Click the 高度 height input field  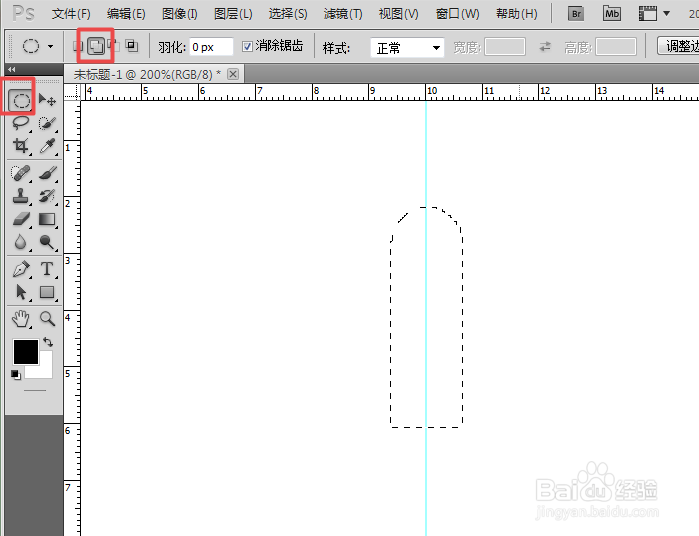616,46
